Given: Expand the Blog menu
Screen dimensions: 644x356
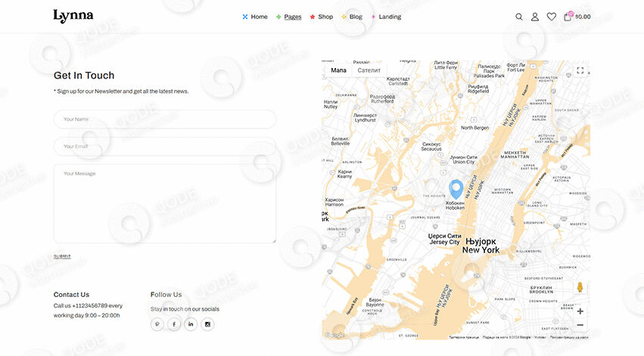Looking at the screenshot, I should pyautogui.click(x=355, y=17).
